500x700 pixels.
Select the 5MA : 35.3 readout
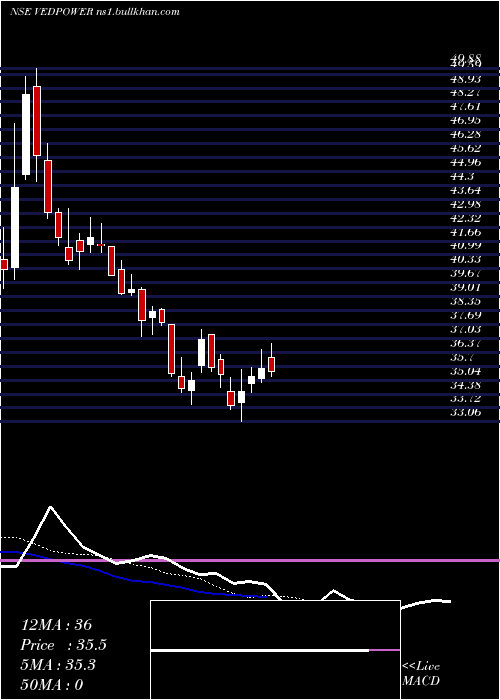pos(58,665)
